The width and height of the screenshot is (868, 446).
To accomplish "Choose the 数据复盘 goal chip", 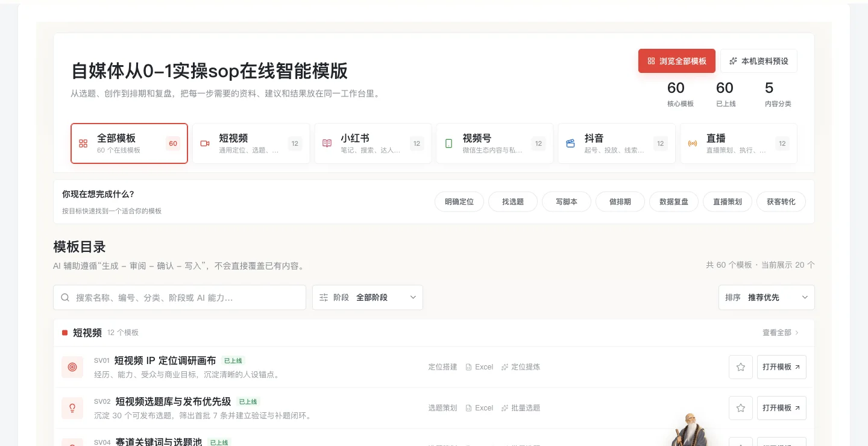I will pyautogui.click(x=674, y=202).
